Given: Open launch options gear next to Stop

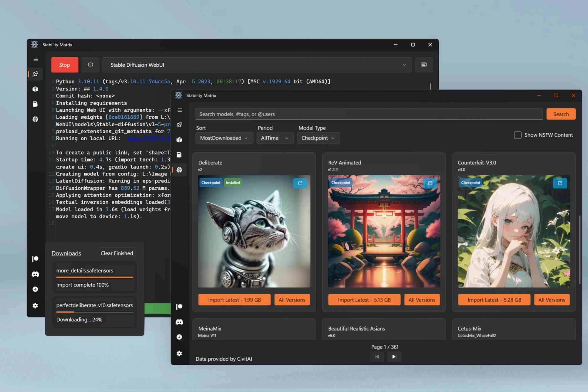Looking at the screenshot, I should [x=90, y=65].
